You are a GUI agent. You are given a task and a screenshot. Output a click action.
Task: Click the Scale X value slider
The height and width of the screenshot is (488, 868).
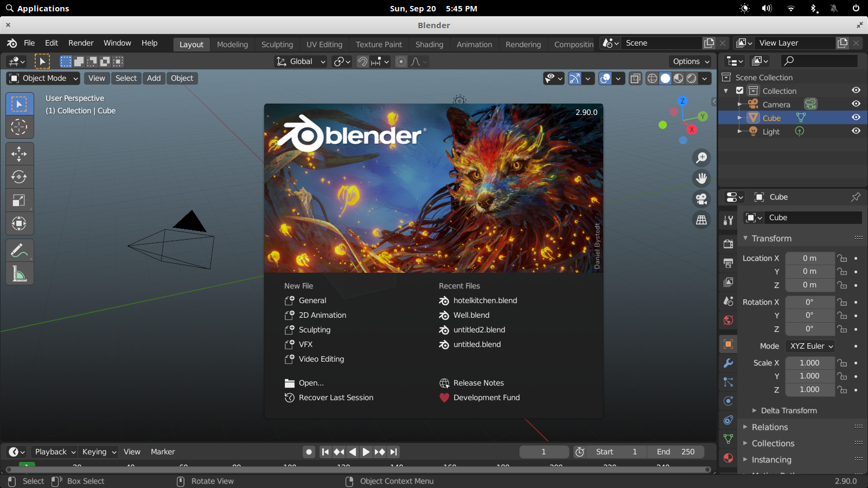click(810, 363)
